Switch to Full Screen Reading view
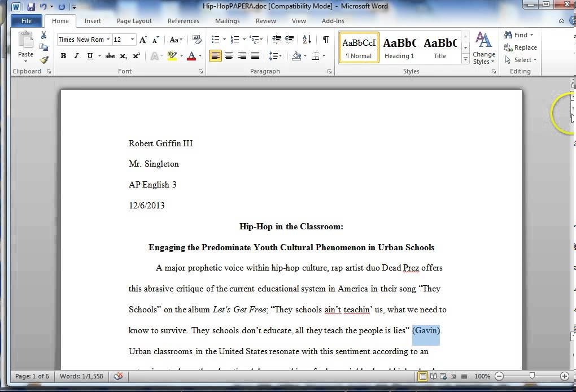576x392 pixels. pyautogui.click(x=434, y=376)
